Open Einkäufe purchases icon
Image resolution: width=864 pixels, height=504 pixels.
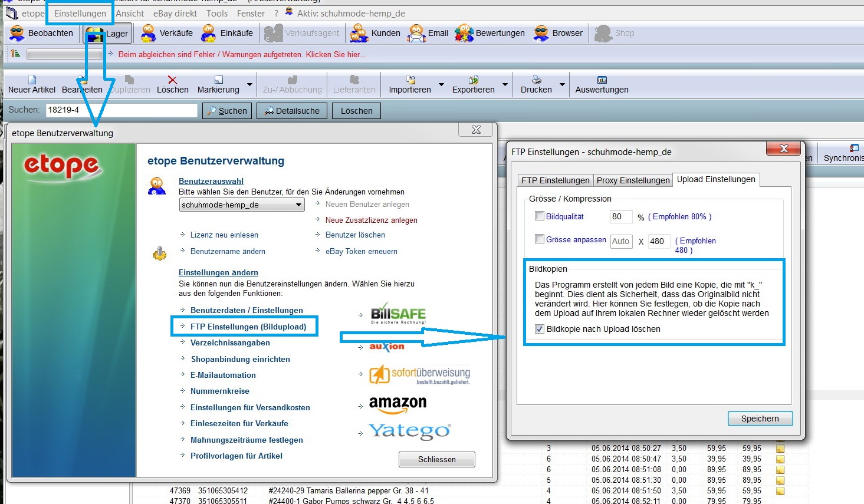pyautogui.click(x=209, y=34)
